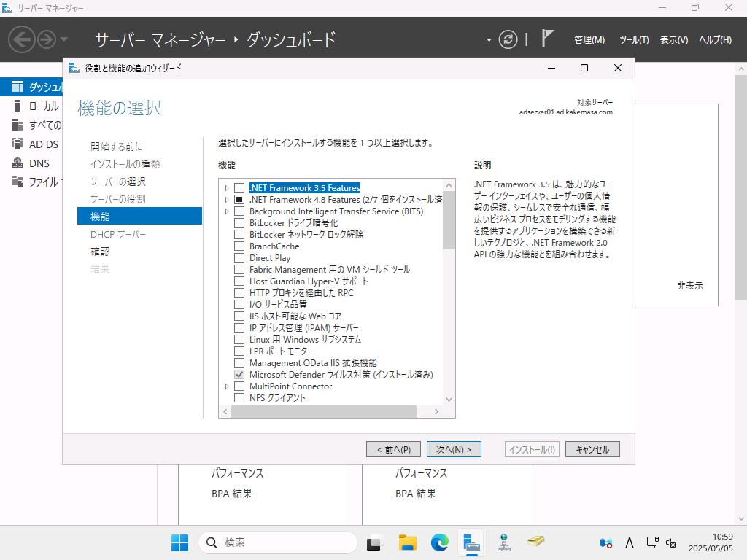747x560 pixels.
Task: Launch Microsoft Edge from the taskbar
Action: click(x=439, y=542)
